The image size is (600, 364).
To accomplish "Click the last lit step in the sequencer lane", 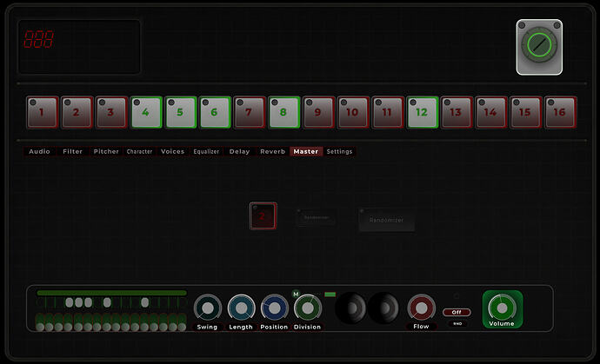I will (x=144, y=302).
